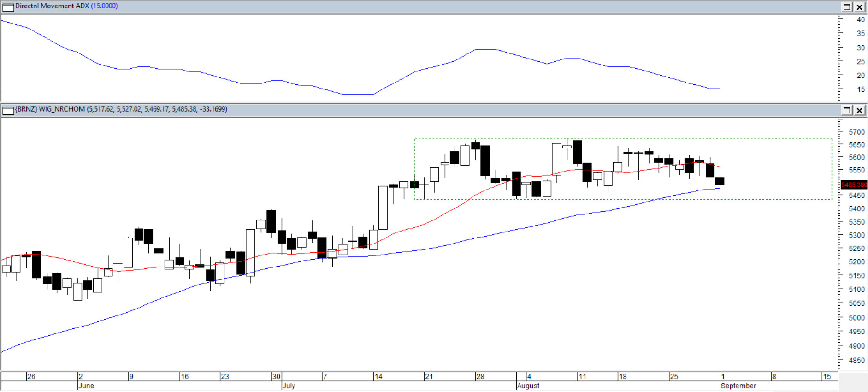This screenshot has width=868, height=392.
Task: Click the September label on the date axis
Action: (x=738, y=386)
